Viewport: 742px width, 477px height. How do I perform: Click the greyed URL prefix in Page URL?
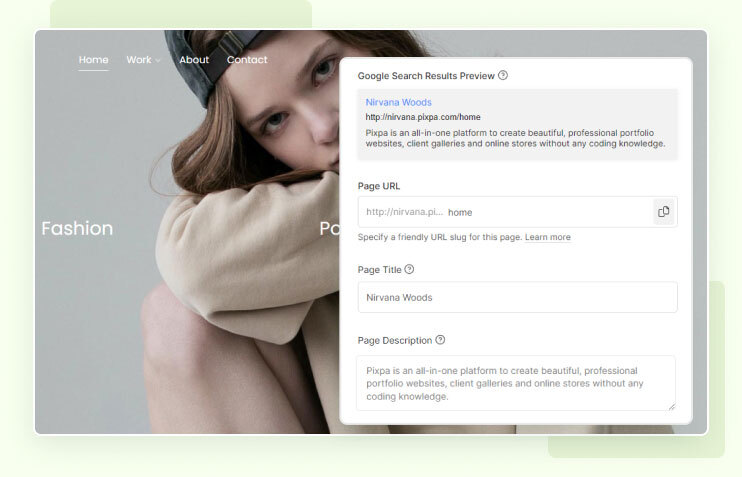click(x=403, y=212)
